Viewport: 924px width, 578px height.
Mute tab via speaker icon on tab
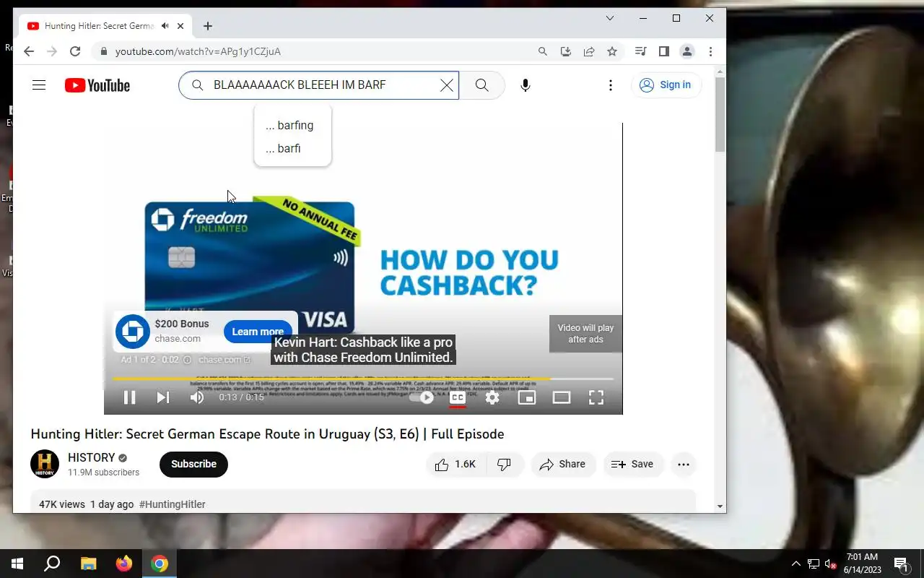coord(165,26)
